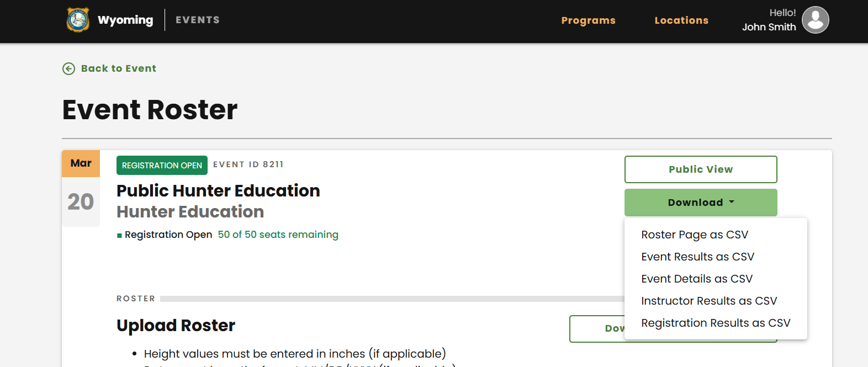
Task: Click the John Smith account name
Action: click(x=769, y=27)
